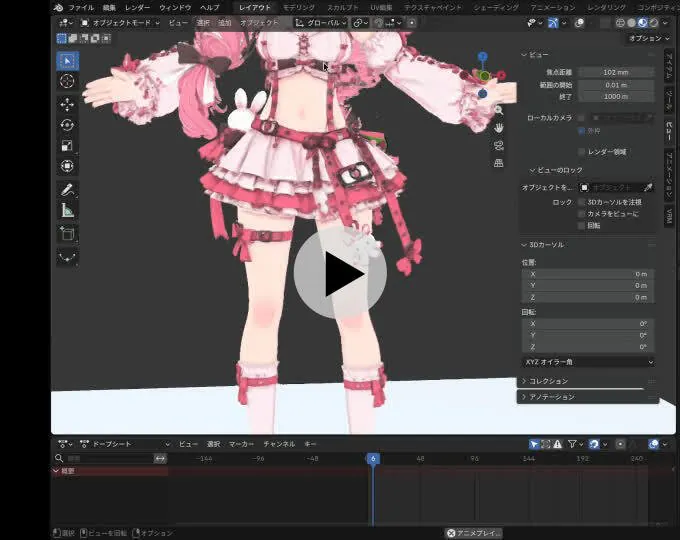Open the ヘルプ menu
This screenshot has height=540, width=680.
click(x=209, y=7)
